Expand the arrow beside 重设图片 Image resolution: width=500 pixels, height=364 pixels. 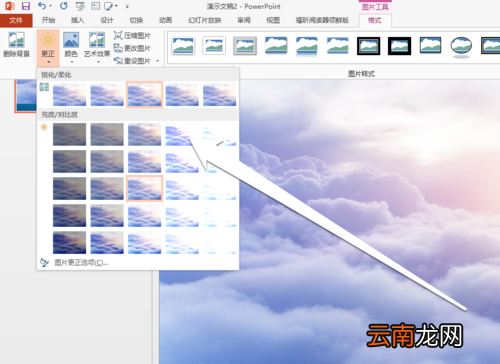coord(157,61)
